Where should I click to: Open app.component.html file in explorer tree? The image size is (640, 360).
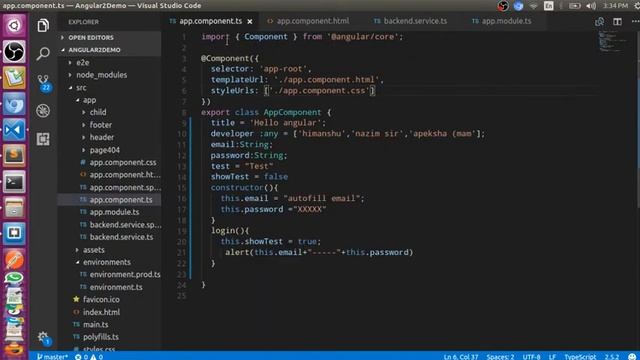(x=109, y=175)
